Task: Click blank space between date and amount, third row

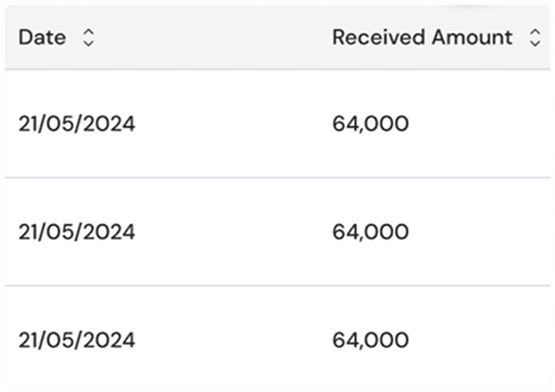Action: tap(234, 340)
